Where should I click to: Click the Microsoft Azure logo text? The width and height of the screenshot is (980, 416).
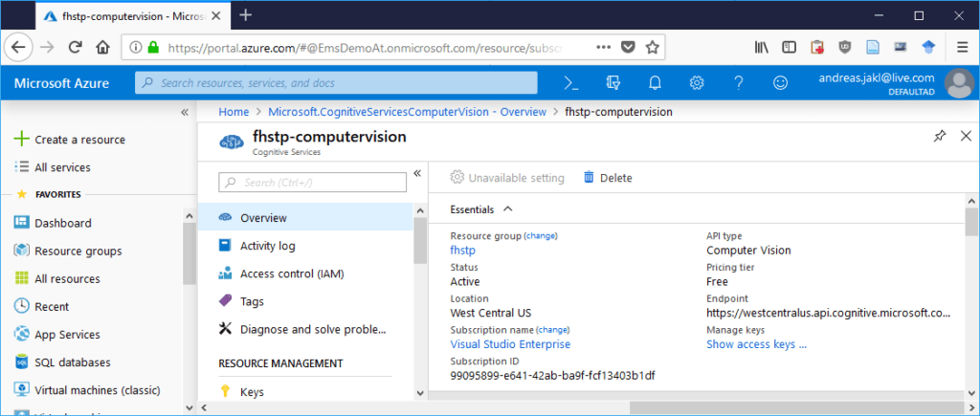61,83
